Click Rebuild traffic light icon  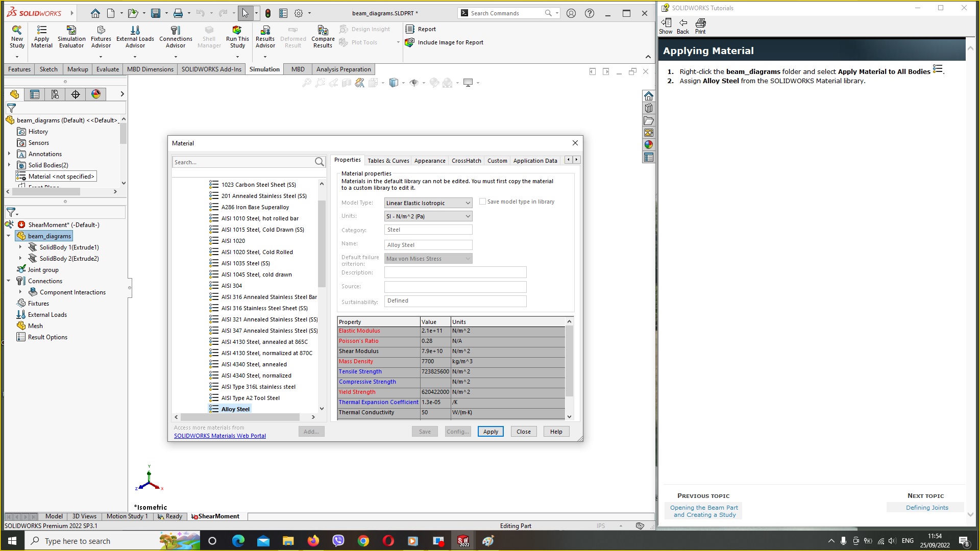click(x=268, y=13)
